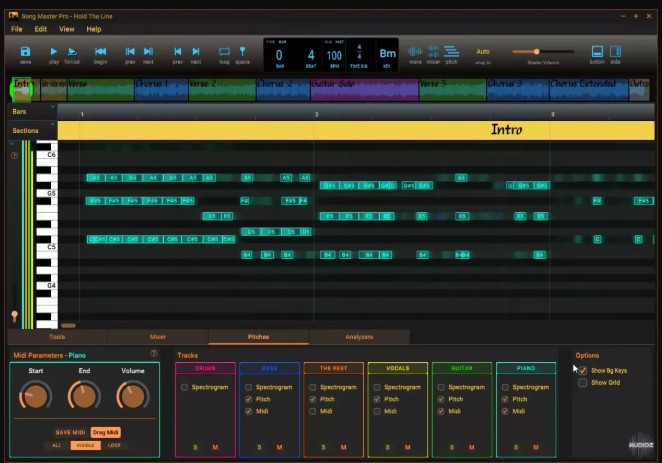
Task: Enable the Show Grid checkbox
Action: click(x=583, y=383)
